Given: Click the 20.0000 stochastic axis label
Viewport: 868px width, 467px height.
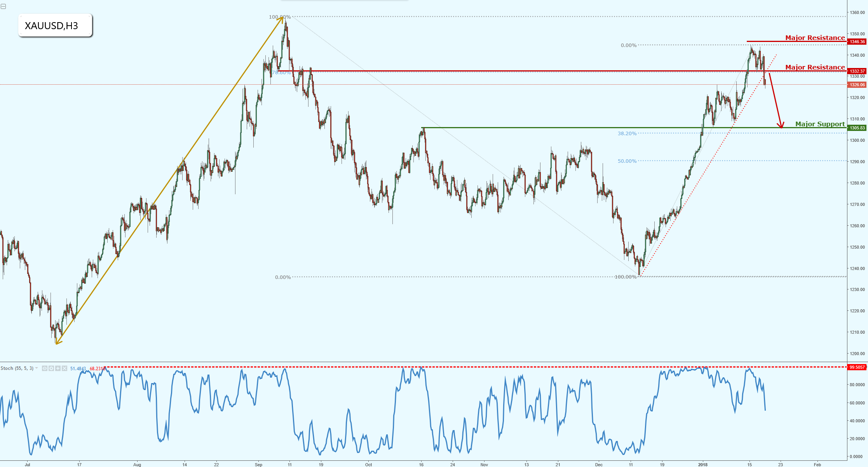Looking at the screenshot, I should (x=857, y=439).
